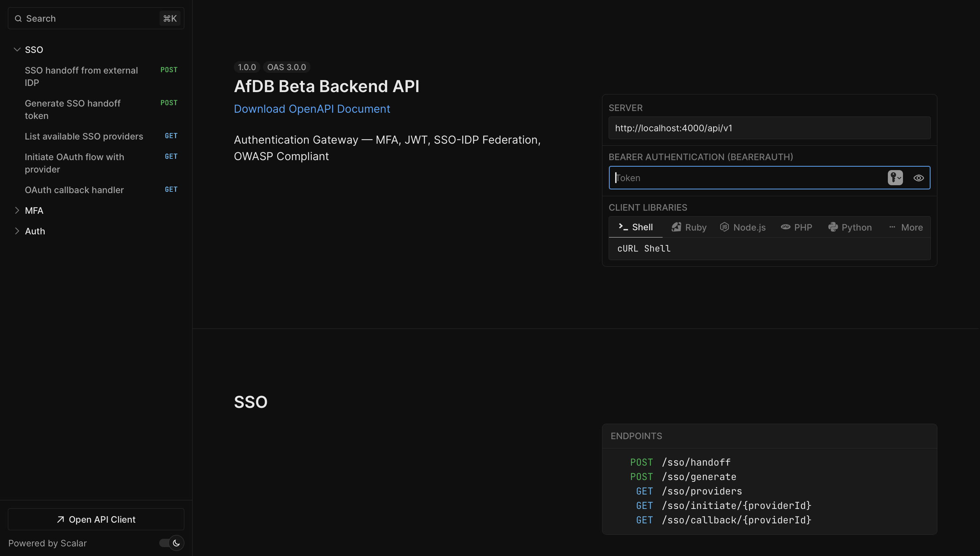Screen dimensions: 980x556
Task: Expand the MFA sidebar section
Action: [17, 210]
